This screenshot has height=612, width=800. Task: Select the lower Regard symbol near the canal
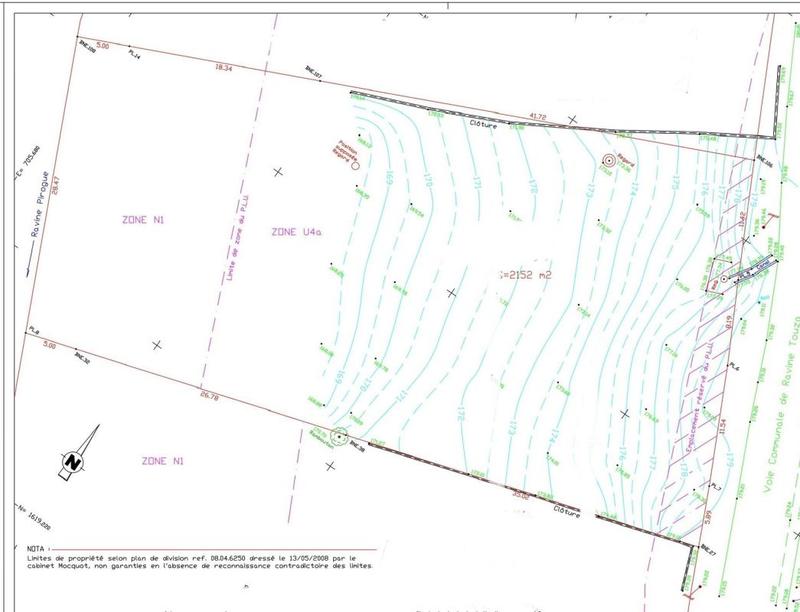724,278
